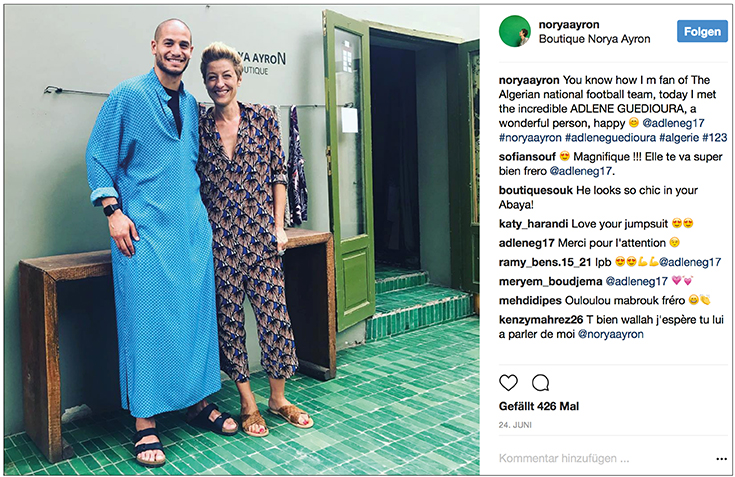This screenshot has width=735, height=477.
Task: Open the #adleneguedioura hashtag
Action: [610, 138]
